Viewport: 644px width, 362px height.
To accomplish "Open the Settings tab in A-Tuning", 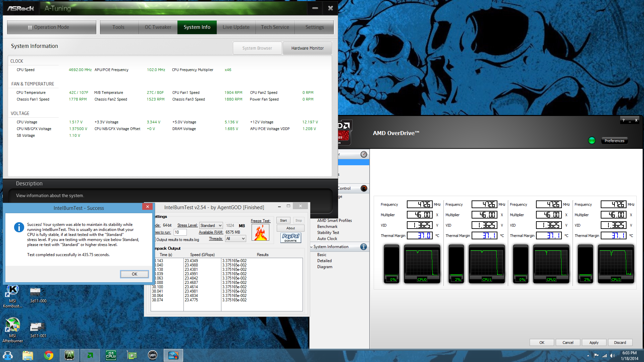I will [315, 27].
